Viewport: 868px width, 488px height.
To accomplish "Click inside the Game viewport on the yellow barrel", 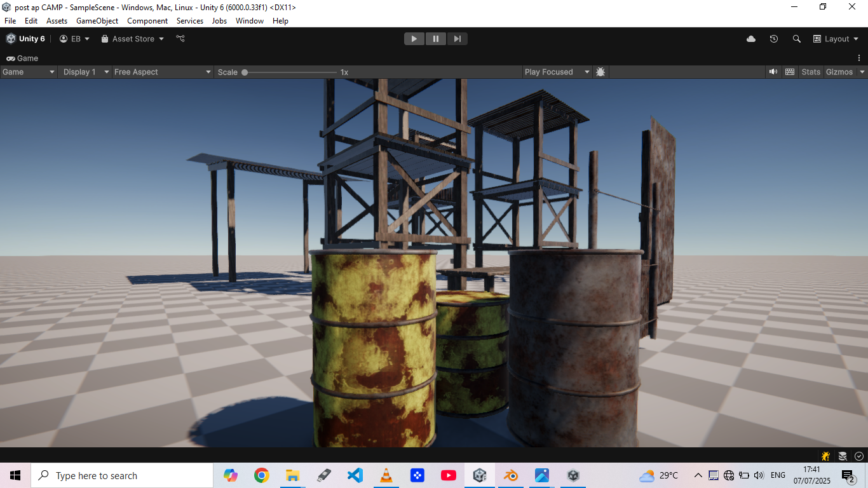I will (374, 348).
